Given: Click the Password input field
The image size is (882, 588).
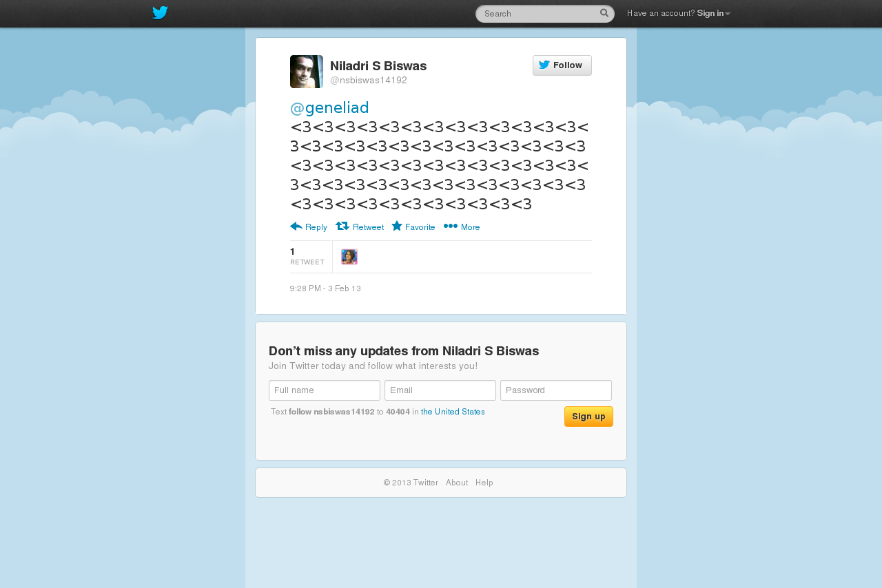Looking at the screenshot, I should tap(556, 390).
